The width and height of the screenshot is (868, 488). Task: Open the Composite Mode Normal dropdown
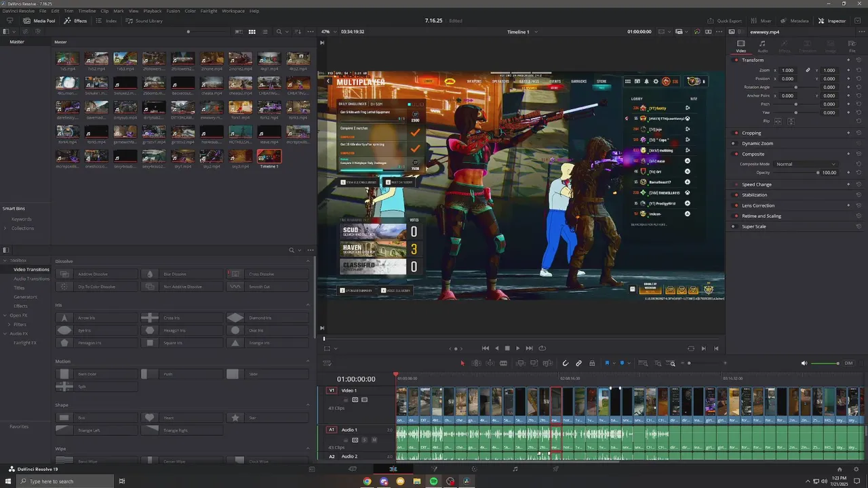pos(806,164)
